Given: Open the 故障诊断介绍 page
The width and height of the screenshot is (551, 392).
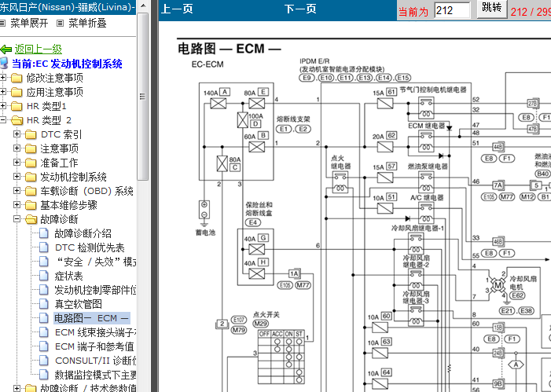Looking at the screenshot, I should pyautogui.click(x=83, y=233).
